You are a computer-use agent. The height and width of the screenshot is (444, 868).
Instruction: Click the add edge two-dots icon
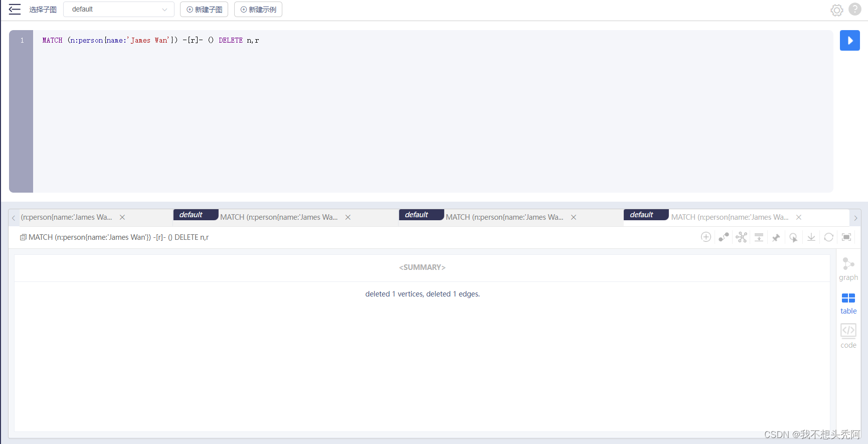(724, 237)
